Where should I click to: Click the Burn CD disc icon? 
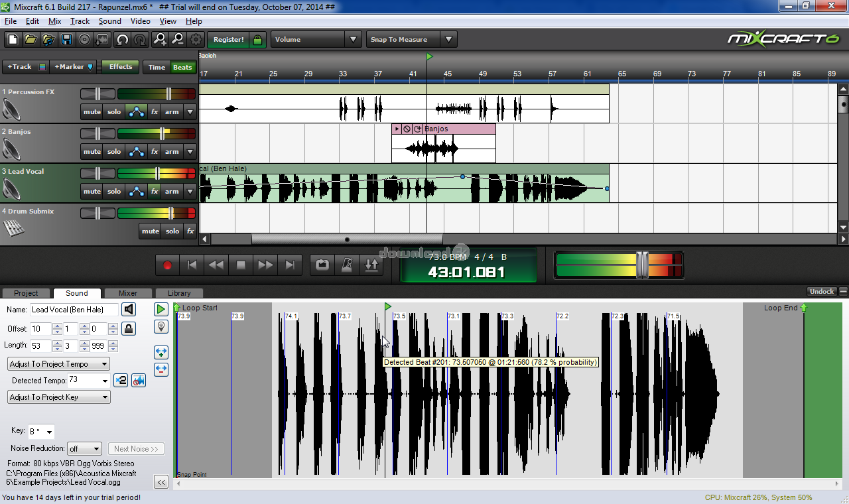tap(84, 40)
